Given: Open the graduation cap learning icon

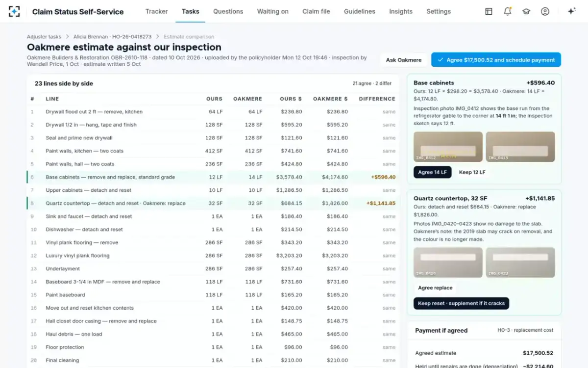Looking at the screenshot, I should coord(526,11).
